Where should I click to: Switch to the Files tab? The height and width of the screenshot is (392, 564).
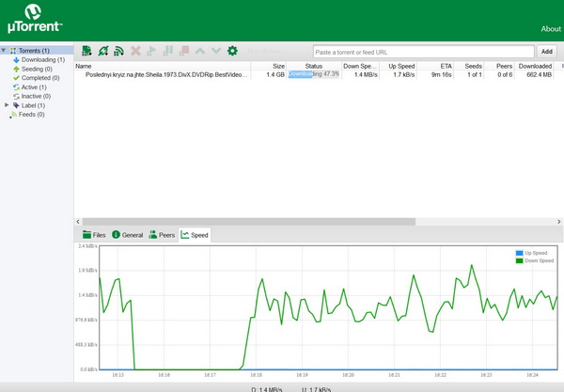(94, 234)
